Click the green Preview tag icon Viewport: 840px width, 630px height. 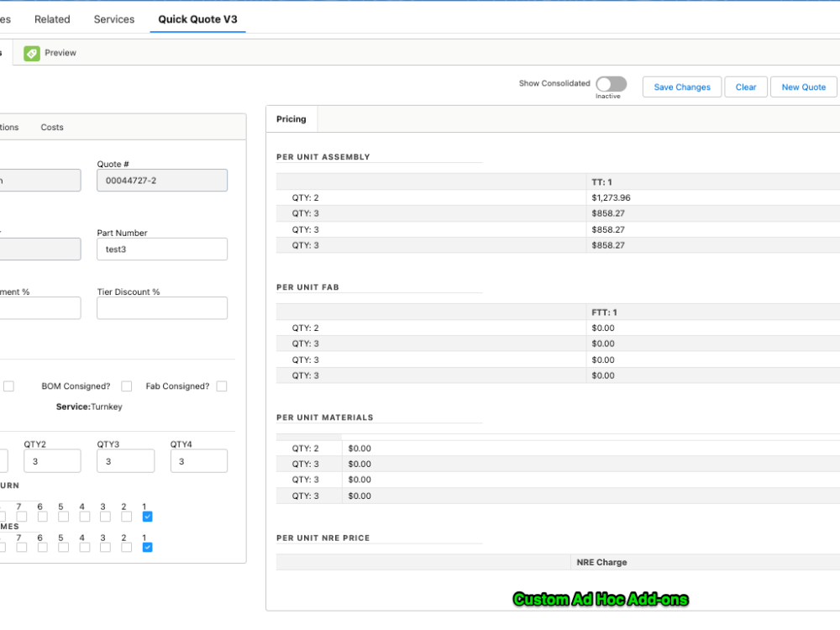31,52
